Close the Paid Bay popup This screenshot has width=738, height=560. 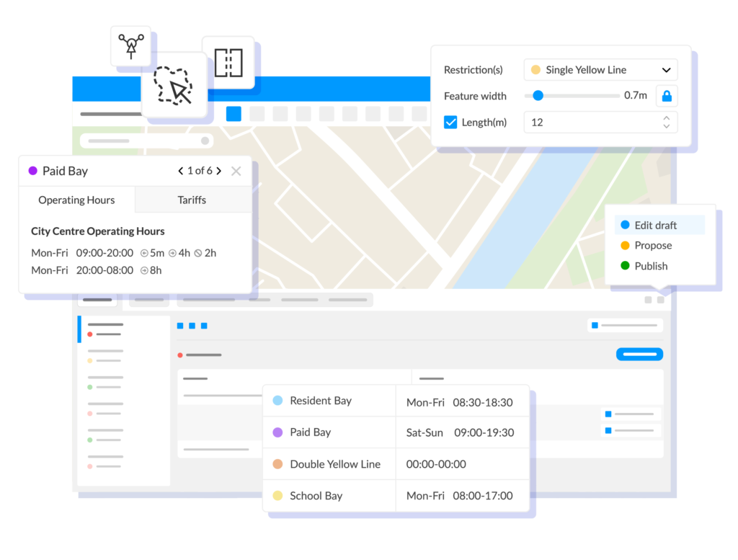point(236,172)
